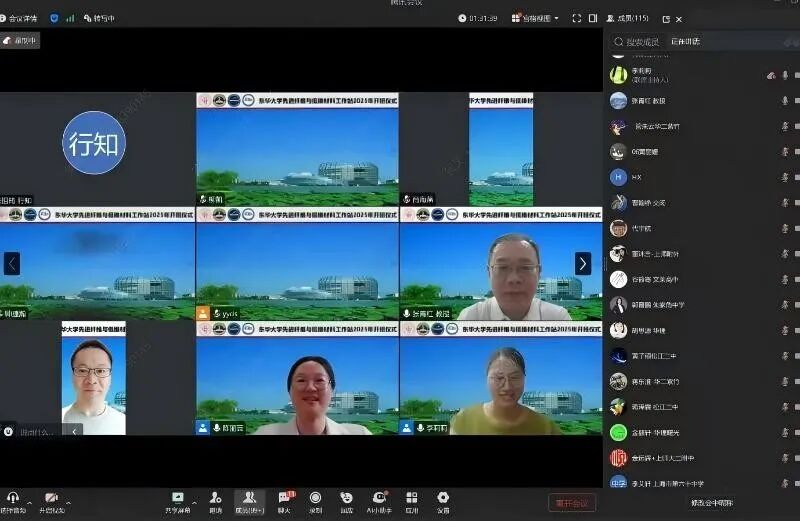Click the share screen icon
This screenshot has height=521, width=800.
pyautogui.click(x=178, y=498)
